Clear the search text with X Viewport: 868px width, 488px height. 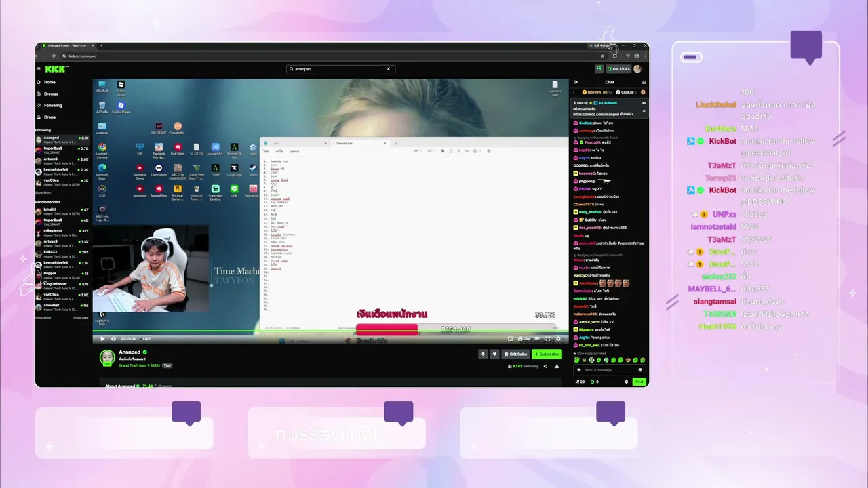pyautogui.click(x=389, y=68)
